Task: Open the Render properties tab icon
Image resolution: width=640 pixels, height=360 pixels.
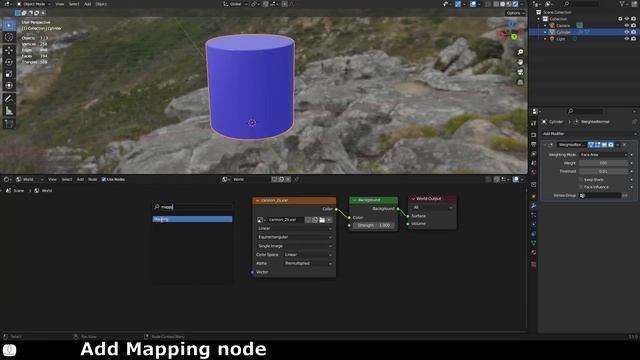Action: point(533,135)
